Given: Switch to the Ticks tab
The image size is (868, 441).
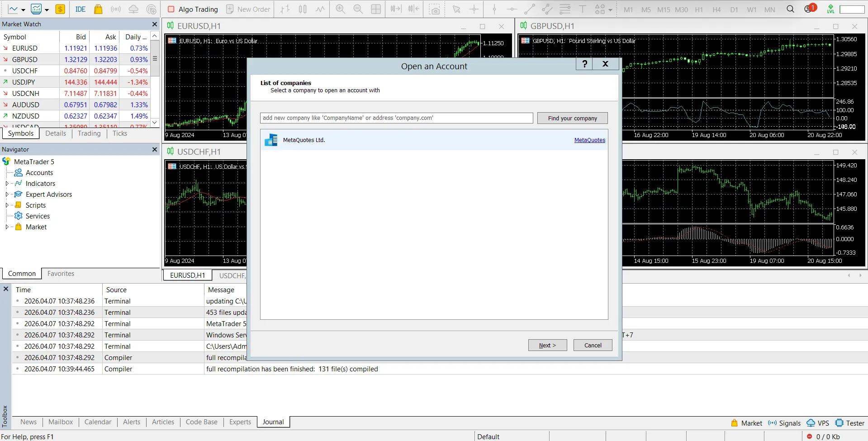Looking at the screenshot, I should (119, 133).
